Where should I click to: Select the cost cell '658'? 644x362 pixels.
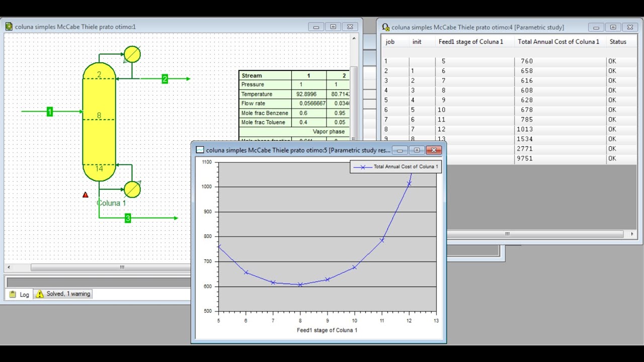527,71
